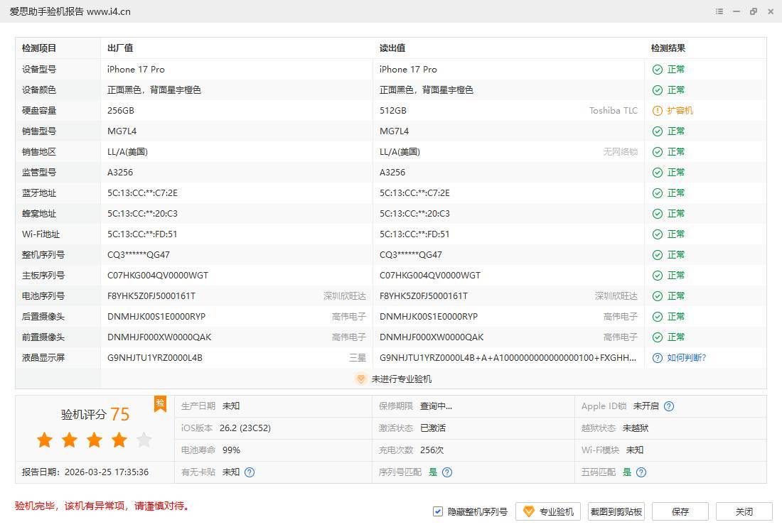Click the truncated 液晶显示屏 read-out serial value
782x532 pixels.
508,358
